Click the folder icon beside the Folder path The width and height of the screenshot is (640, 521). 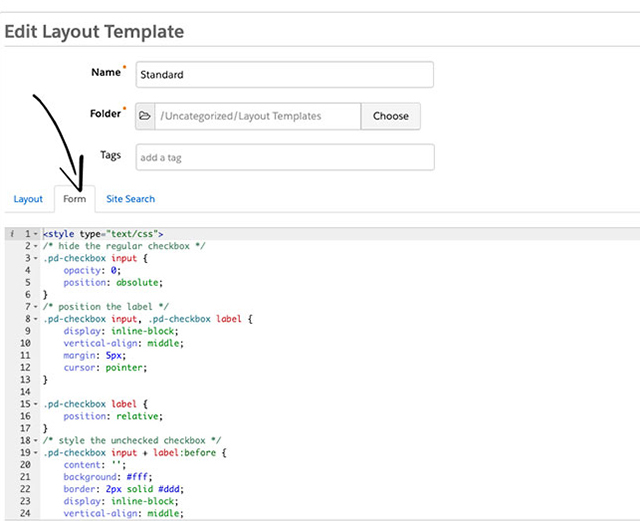pyautogui.click(x=145, y=116)
